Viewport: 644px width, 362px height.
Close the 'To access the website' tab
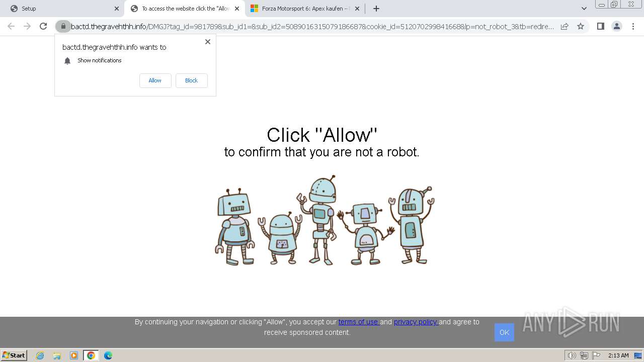[237, 9]
